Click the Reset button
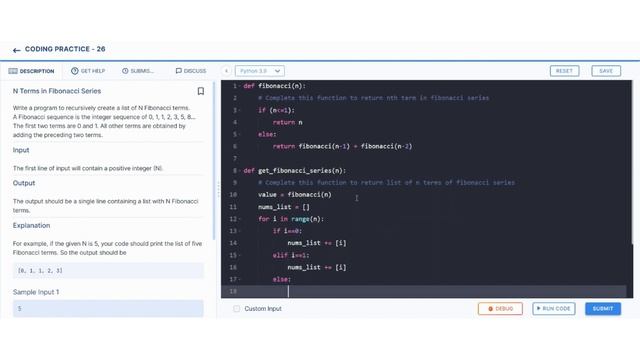640x360 pixels. (x=564, y=71)
